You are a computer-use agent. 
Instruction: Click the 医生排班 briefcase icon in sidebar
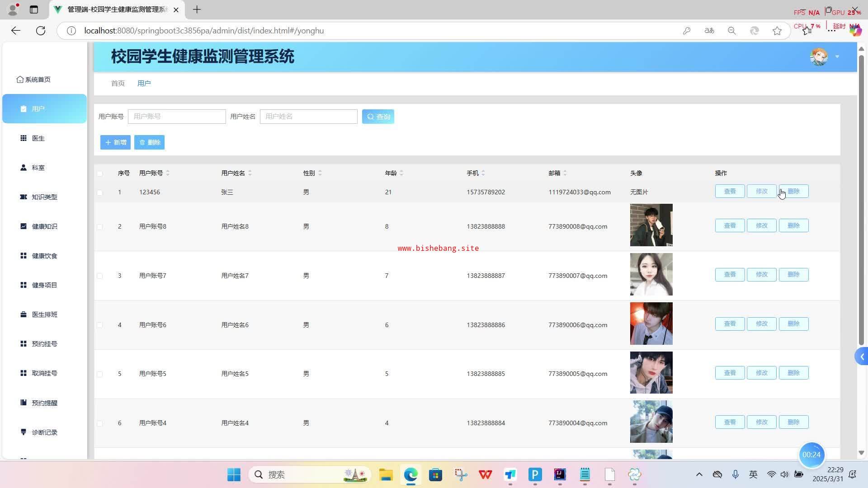(24, 314)
